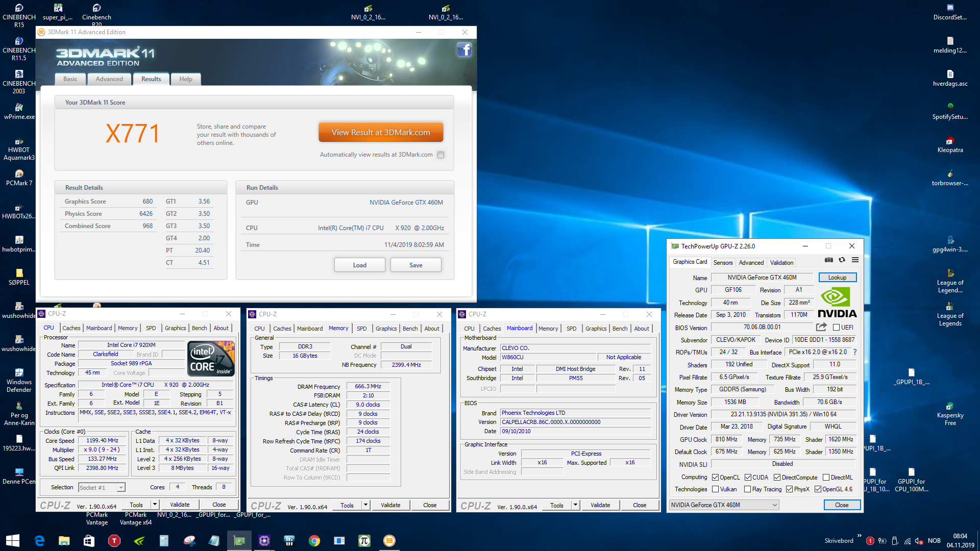Click the Facebook icon in 3DMark 11
The height and width of the screenshot is (551, 980).
coord(464,50)
